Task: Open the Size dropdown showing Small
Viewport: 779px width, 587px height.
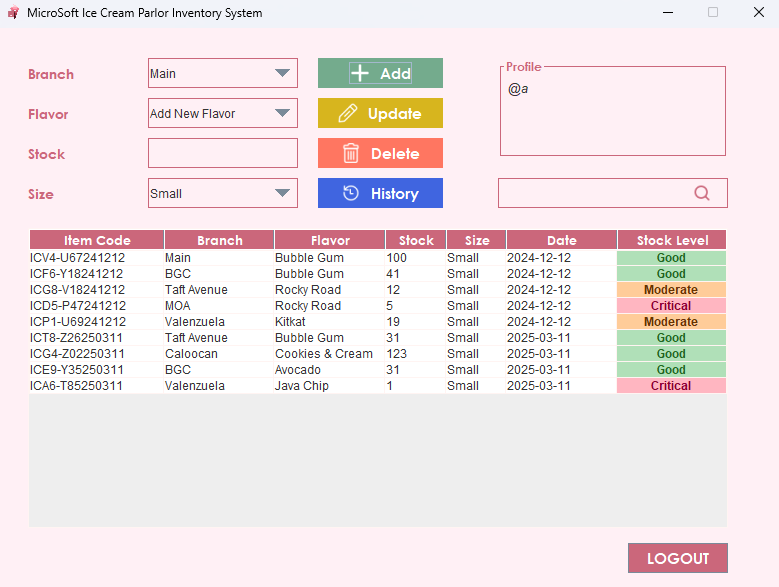Action: point(282,193)
